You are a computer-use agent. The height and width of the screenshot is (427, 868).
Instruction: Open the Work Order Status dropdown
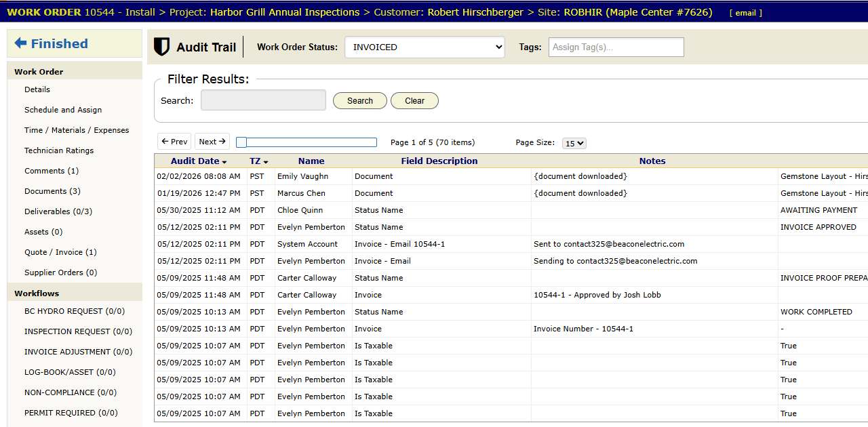[425, 47]
